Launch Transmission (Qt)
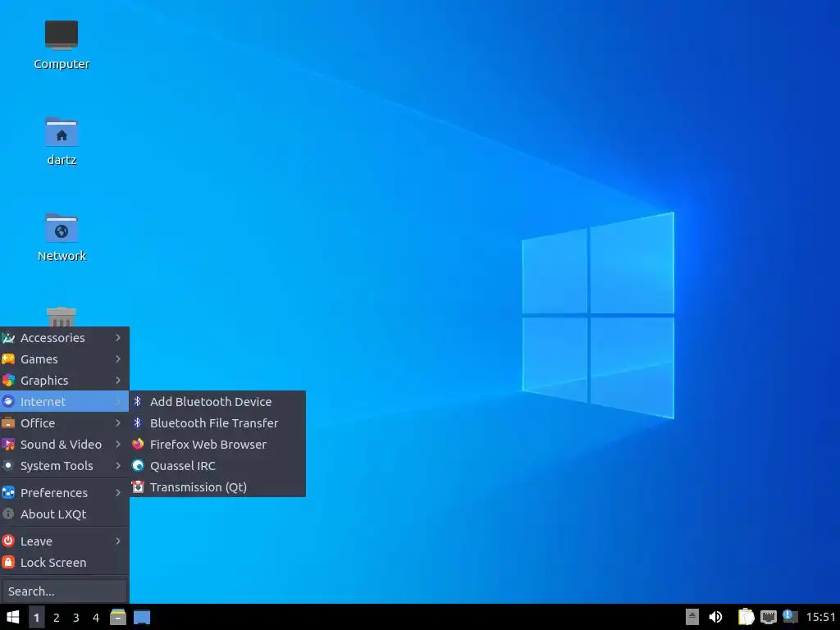Image resolution: width=840 pixels, height=630 pixels. coord(217,487)
